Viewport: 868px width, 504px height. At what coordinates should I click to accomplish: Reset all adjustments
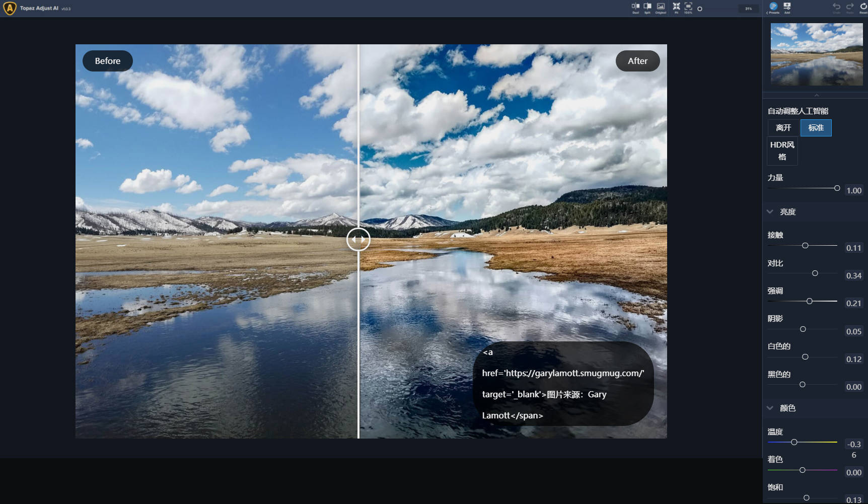pyautogui.click(x=863, y=8)
